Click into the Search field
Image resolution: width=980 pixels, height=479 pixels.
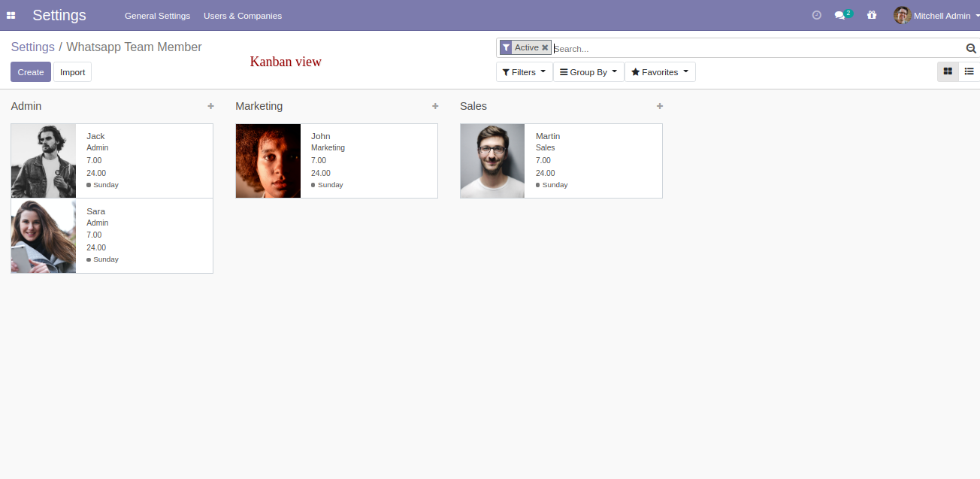click(758, 48)
